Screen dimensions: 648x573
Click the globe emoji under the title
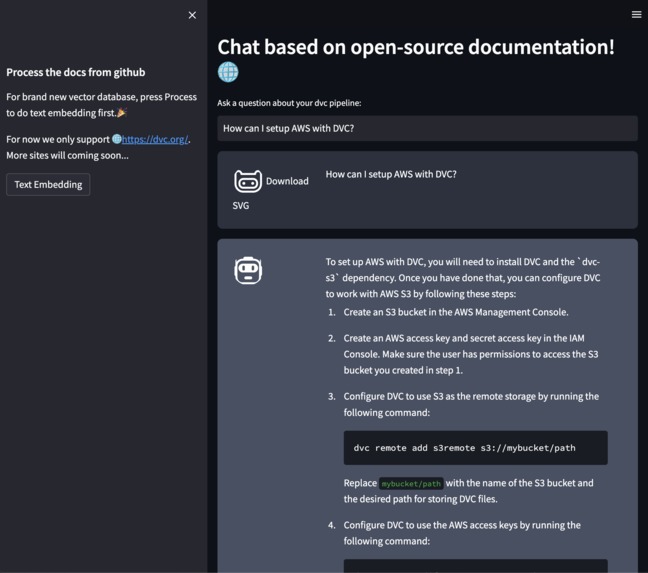pos(228,72)
